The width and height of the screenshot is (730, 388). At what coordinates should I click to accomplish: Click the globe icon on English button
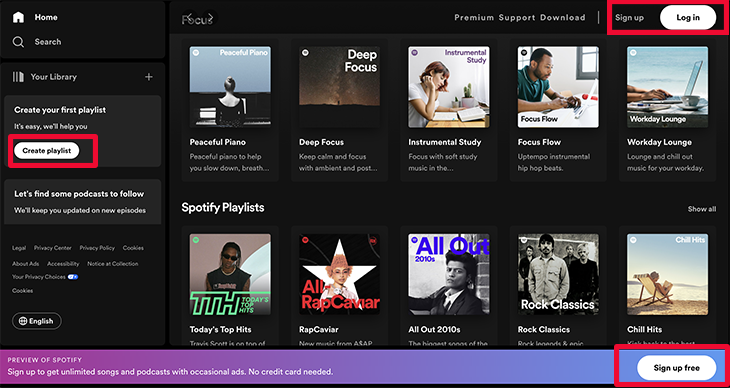tap(23, 321)
